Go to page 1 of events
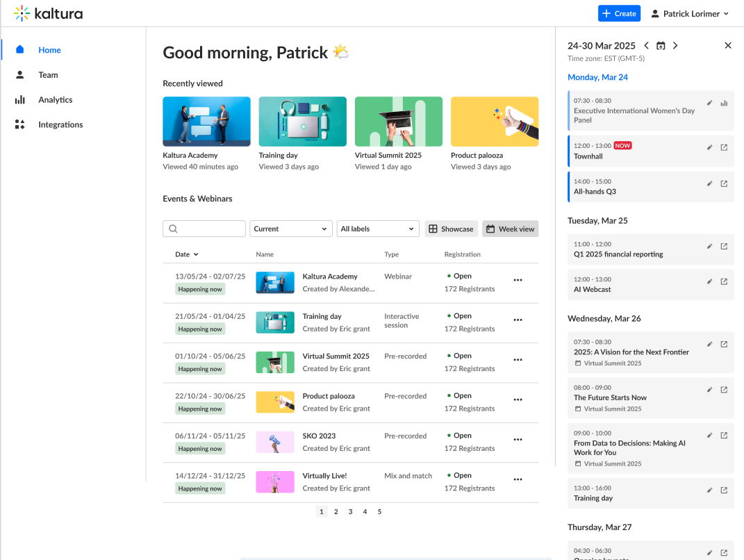The image size is (744, 560). tap(321, 511)
